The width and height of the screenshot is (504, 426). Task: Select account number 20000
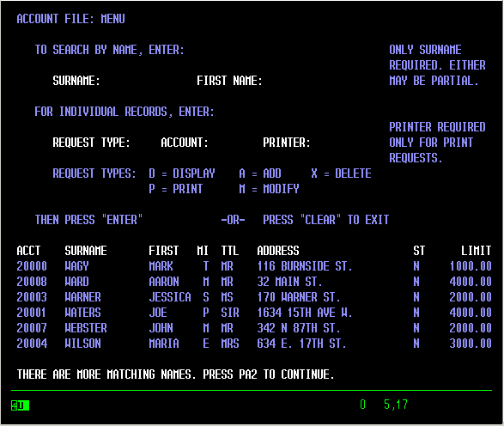32,266
